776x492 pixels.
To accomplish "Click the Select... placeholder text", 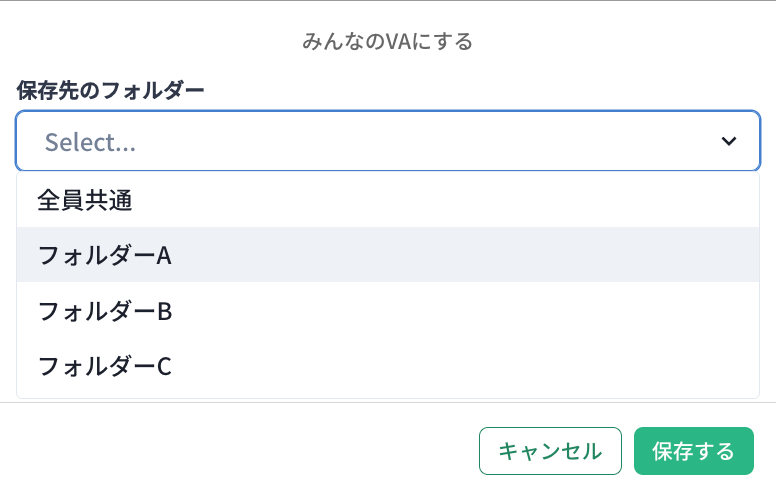I will (91, 142).
